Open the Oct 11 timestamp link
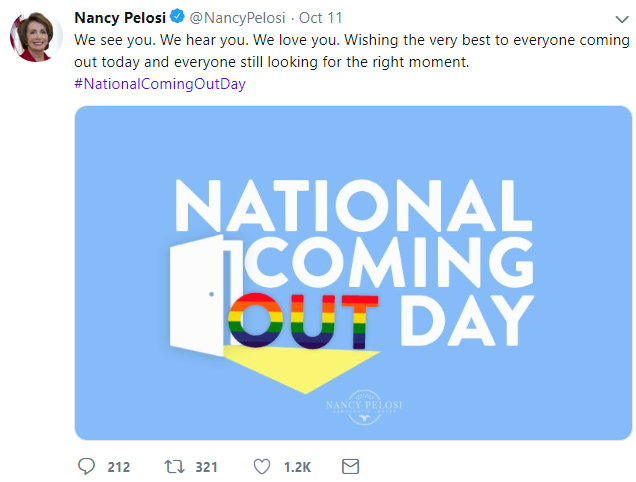The height and width of the screenshot is (482, 636). [x=319, y=17]
